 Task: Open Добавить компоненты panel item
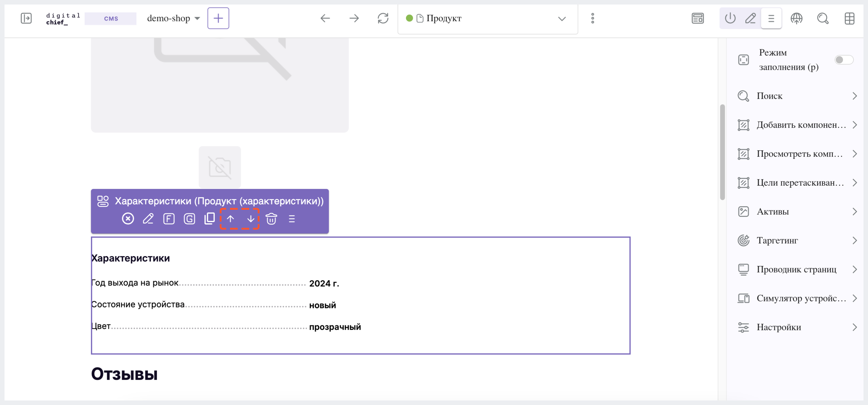tap(797, 125)
